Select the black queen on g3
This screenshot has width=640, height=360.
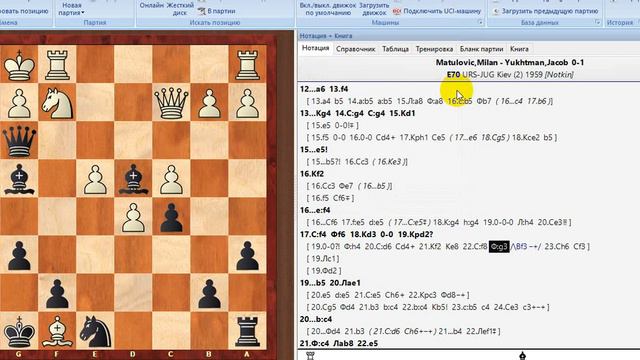click(19, 141)
